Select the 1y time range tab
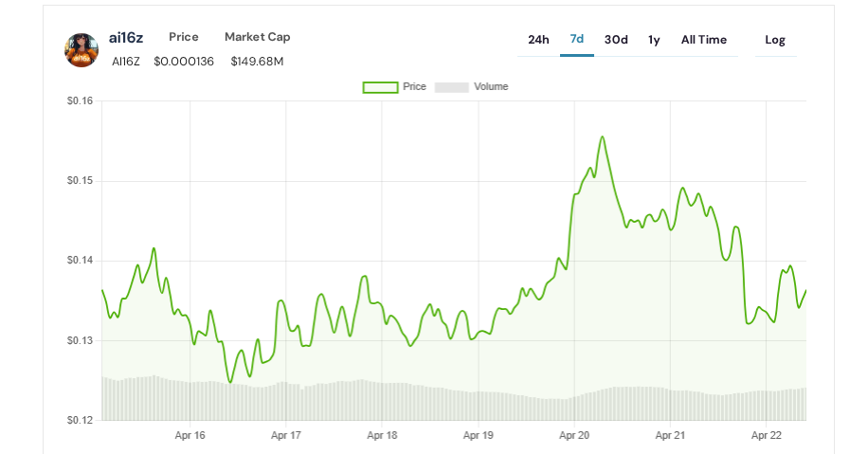Viewport: 868px width, 454px height. tap(654, 40)
